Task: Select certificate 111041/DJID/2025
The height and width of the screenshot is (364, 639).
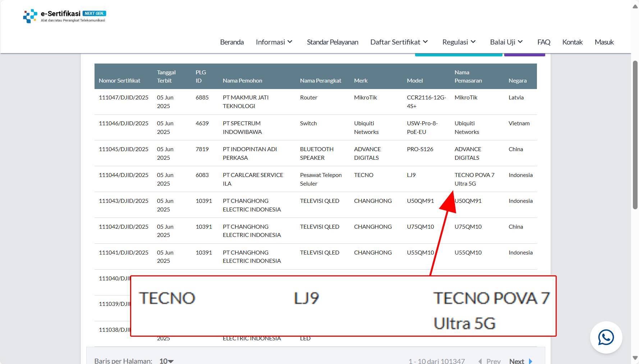Action: [123, 252]
